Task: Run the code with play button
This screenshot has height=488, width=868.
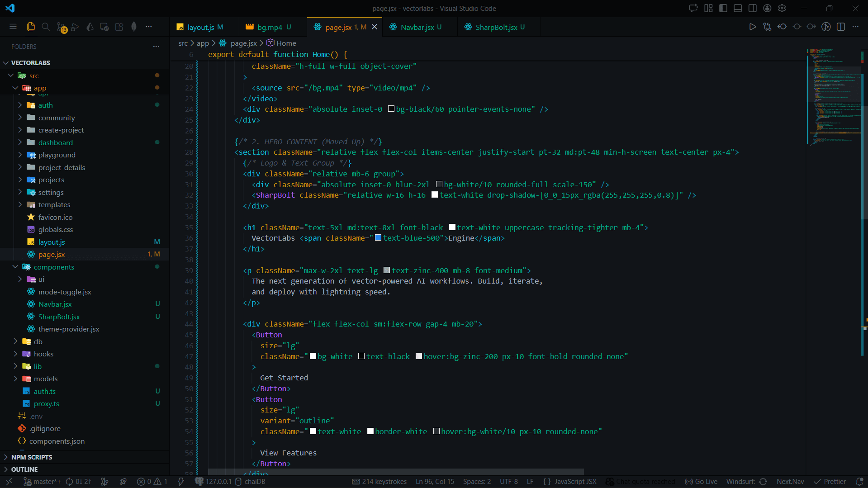Action: [x=753, y=27]
